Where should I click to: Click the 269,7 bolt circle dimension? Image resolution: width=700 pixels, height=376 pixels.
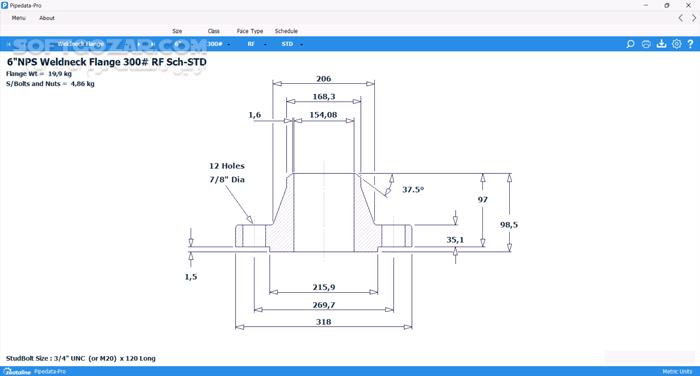click(324, 305)
